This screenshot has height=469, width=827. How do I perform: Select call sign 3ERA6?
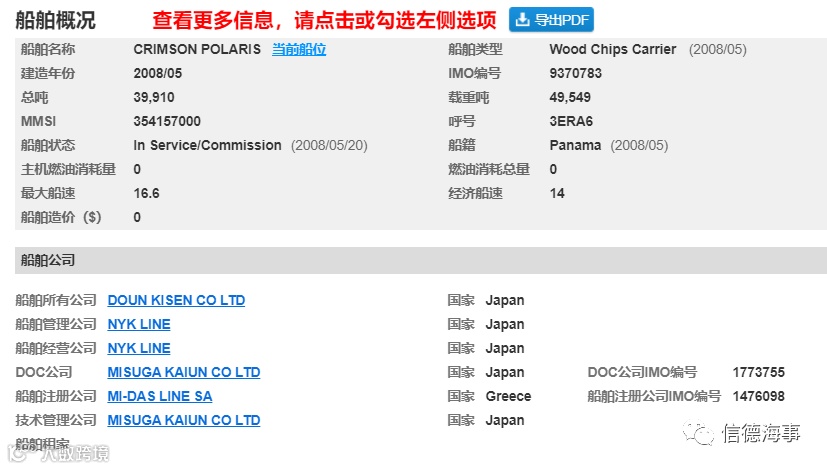coord(571,121)
